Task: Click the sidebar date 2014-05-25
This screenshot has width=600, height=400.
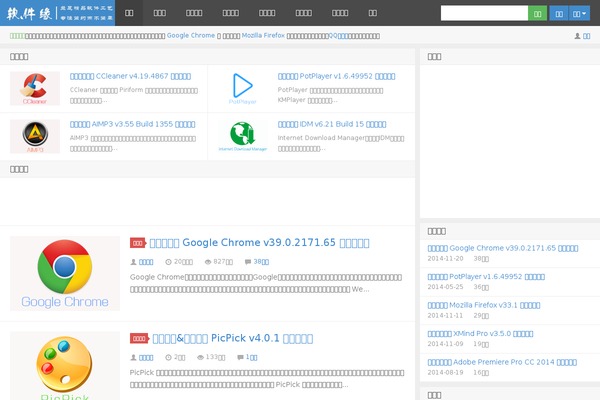Action: (445, 287)
